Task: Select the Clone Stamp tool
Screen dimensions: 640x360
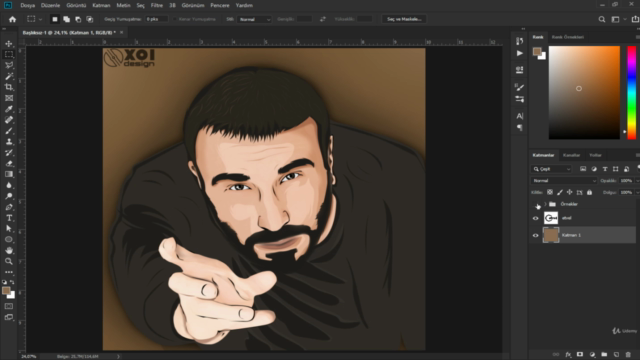Action: click(9, 142)
